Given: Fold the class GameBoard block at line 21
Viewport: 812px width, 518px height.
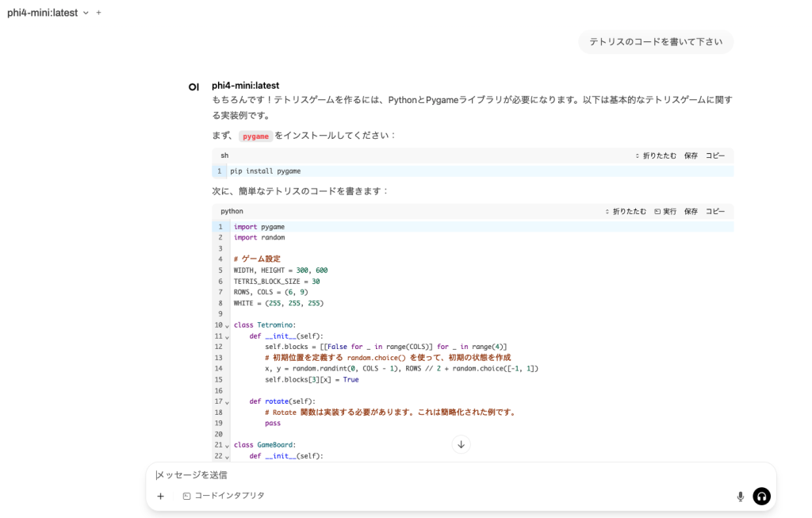Looking at the screenshot, I should [227, 446].
